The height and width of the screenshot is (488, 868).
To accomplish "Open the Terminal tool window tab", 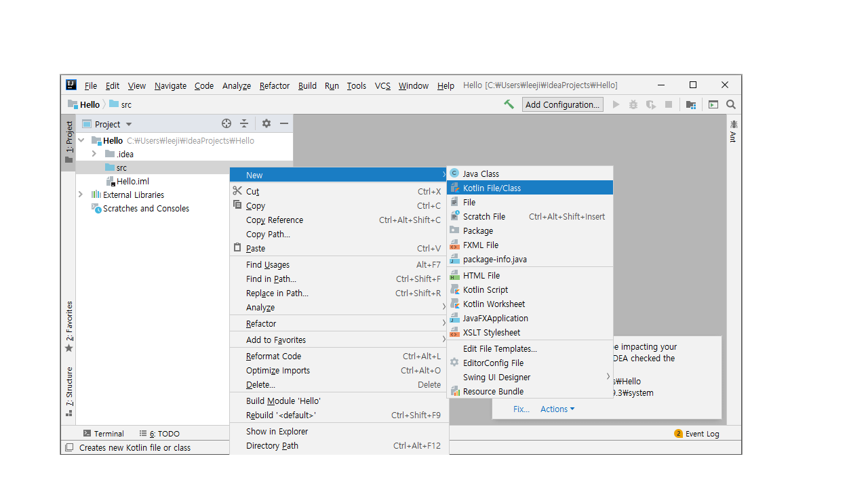I will point(103,433).
